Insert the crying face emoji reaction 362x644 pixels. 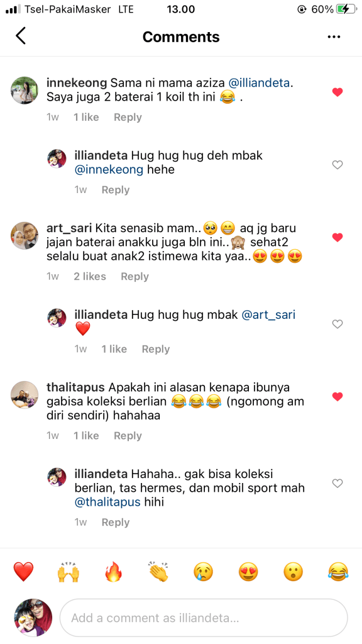(x=204, y=572)
